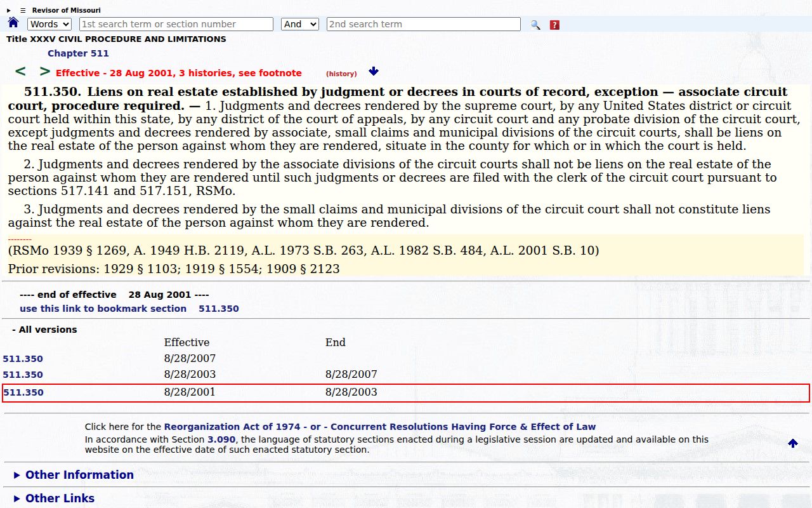812x508 pixels.
Task: Open the bookmark section 511.350 link
Action: tap(129, 309)
